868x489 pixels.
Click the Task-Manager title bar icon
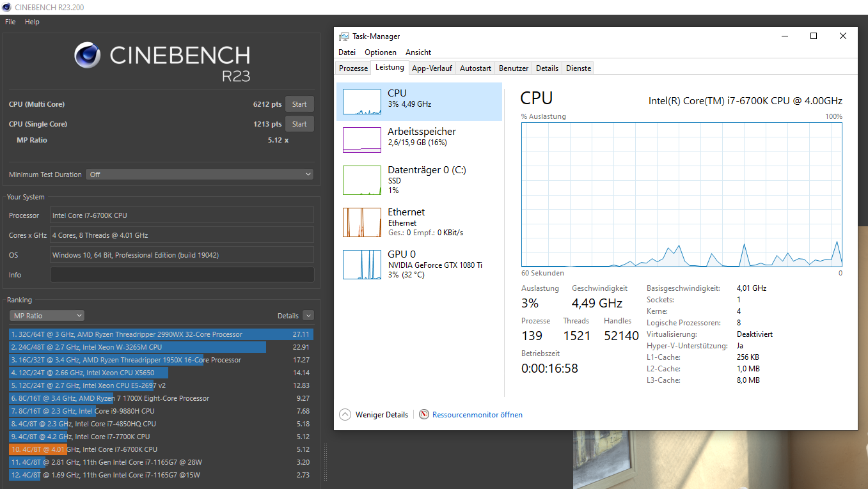[344, 36]
